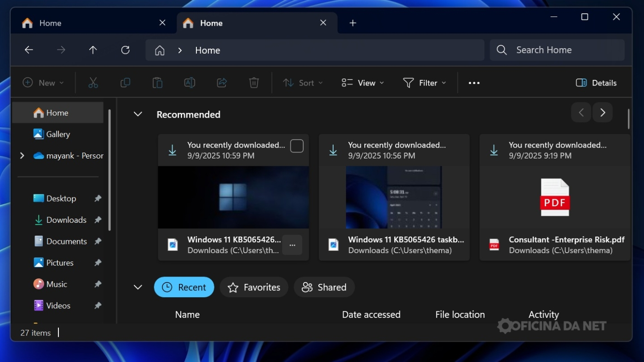Refresh the Home view
Screen dimensions: 644x362
[x=125, y=50]
